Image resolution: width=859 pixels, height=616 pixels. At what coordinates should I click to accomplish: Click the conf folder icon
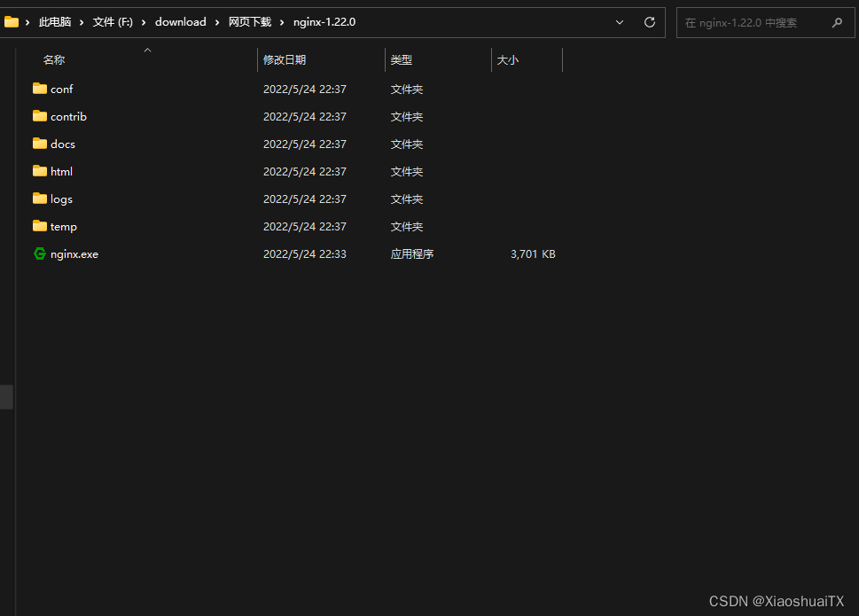point(39,88)
